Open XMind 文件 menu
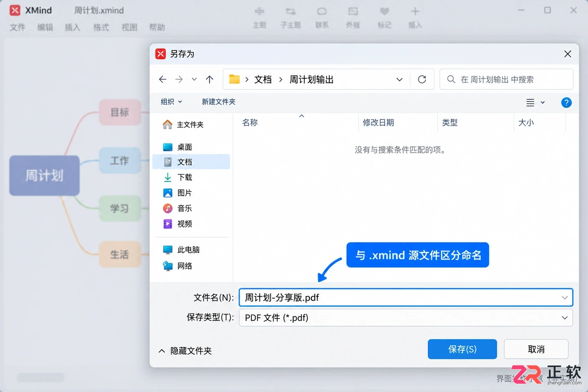 point(18,27)
